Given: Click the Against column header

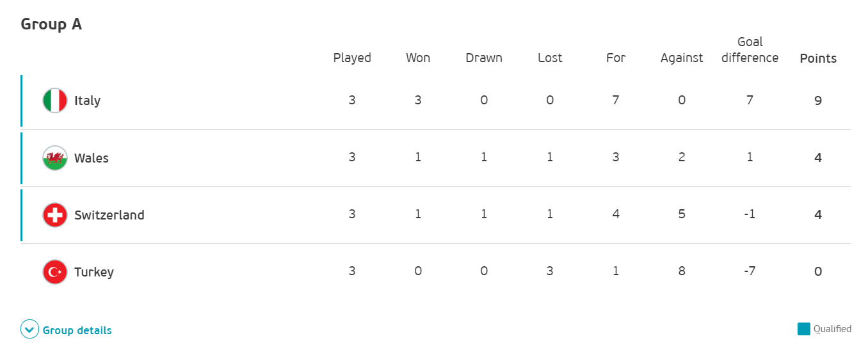Looking at the screenshot, I should point(682,58).
